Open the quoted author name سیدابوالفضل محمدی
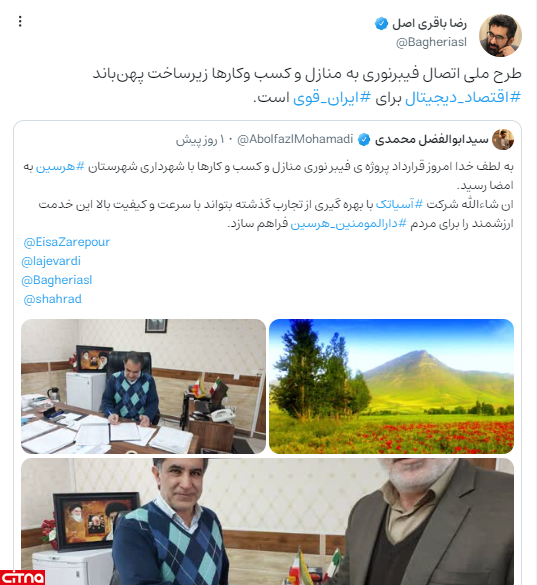The width and height of the screenshot is (537, 585). (431, 140)
